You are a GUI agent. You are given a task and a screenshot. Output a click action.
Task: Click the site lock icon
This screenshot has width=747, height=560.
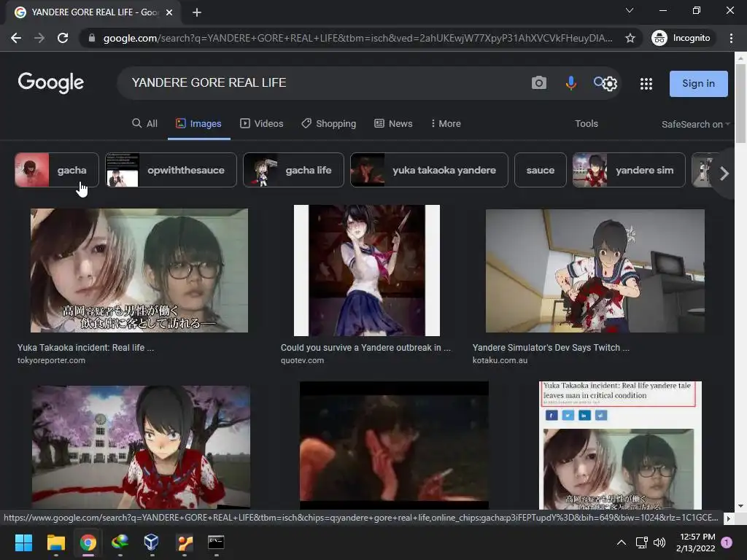[x=92, y=38]
